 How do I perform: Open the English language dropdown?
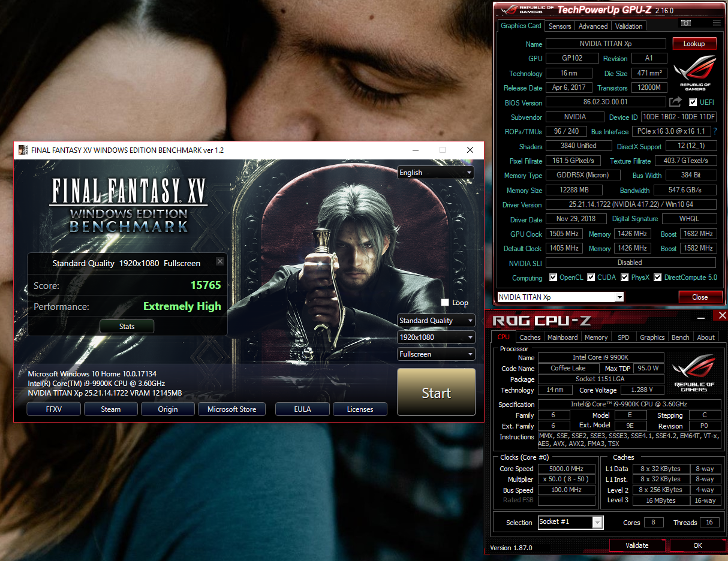[x=436, y=173]
